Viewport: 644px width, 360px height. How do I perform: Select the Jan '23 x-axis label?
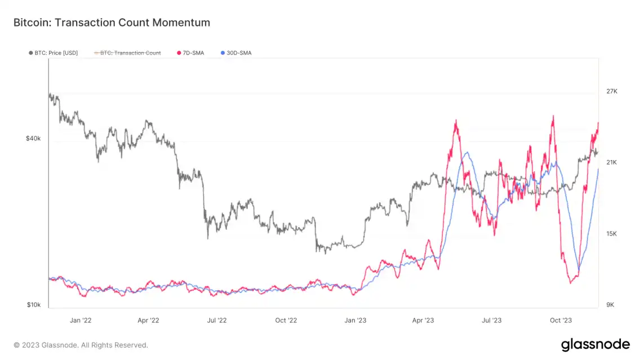click(x=355, y=321)
